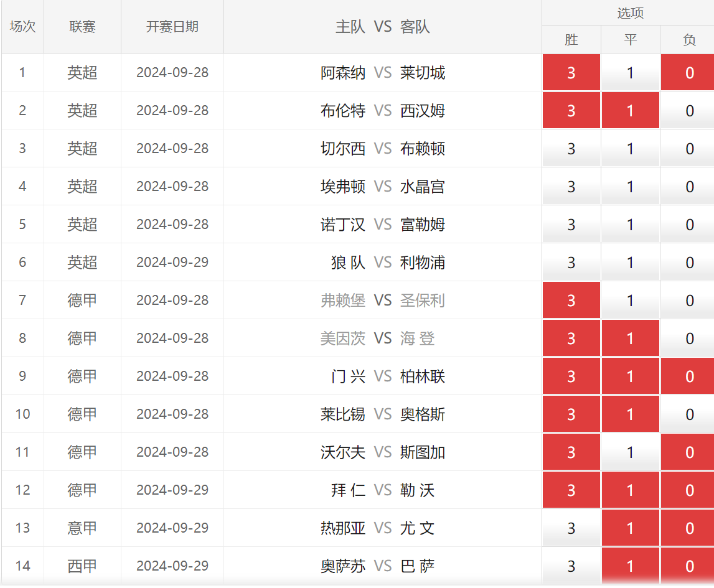This screenshot has height=588, width=714.
Task: Deselect win option 3 for 门兴 VS 柏林联
Action: click(x=571, y=376)
